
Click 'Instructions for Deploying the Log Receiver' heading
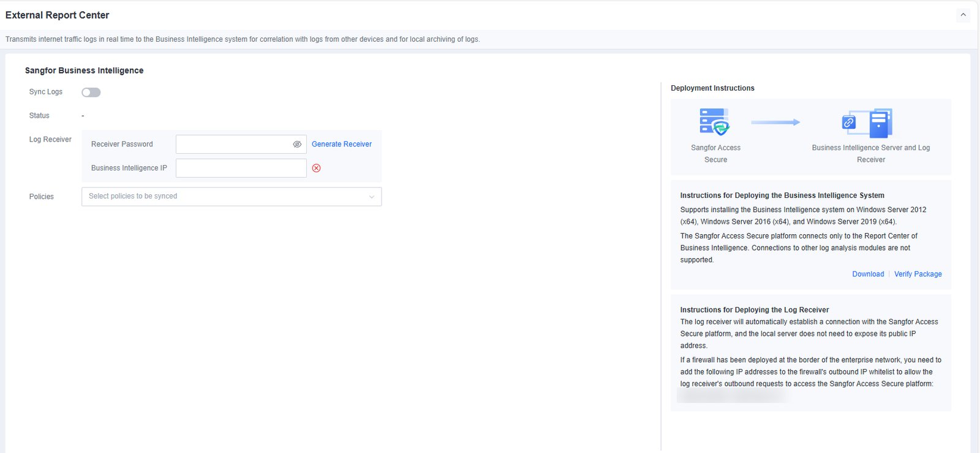[x=755, y=310]
